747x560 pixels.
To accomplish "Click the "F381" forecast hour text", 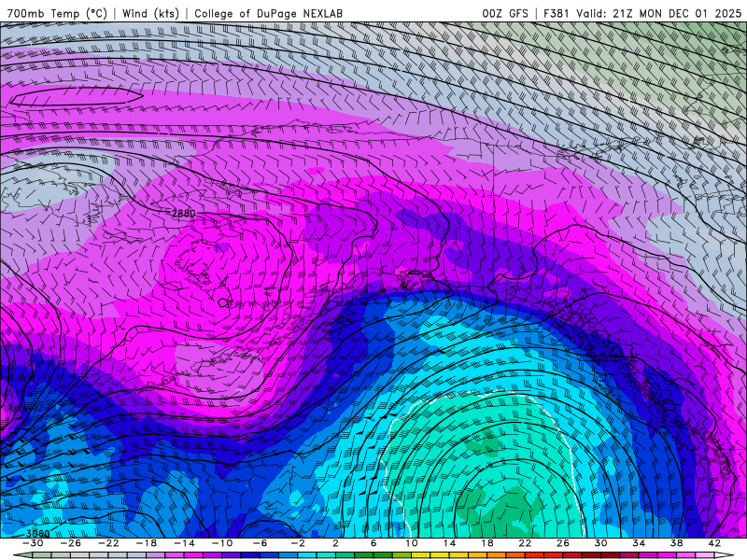I will [x=557, y=13].
